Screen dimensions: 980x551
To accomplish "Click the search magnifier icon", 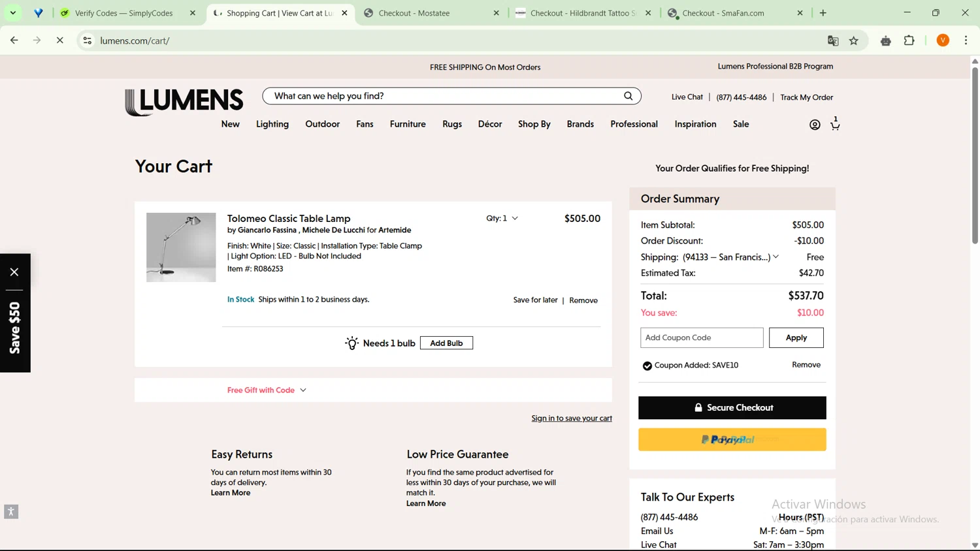I will (x=628, y=96).
